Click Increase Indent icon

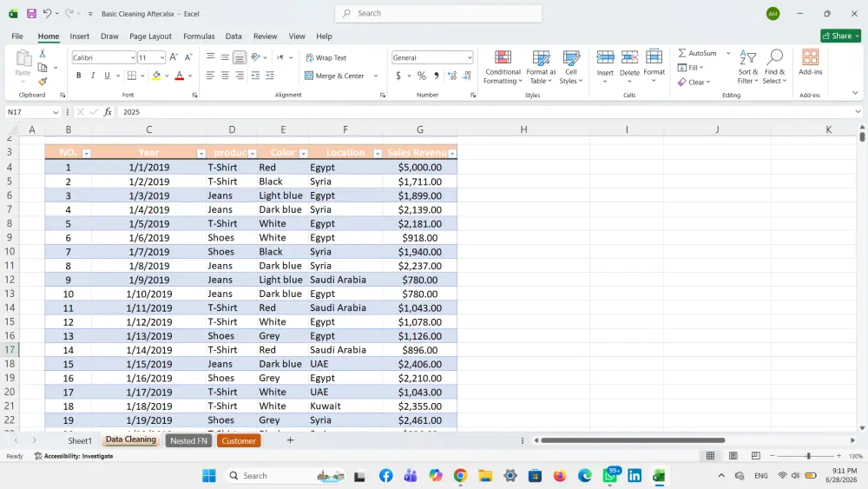click(270, 76)
